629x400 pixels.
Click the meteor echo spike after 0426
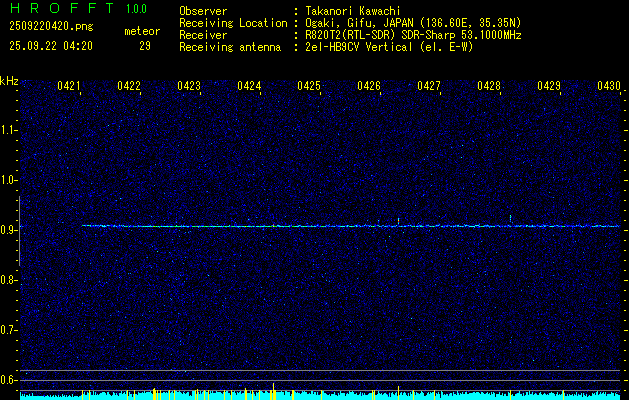[x=398, y=222]
